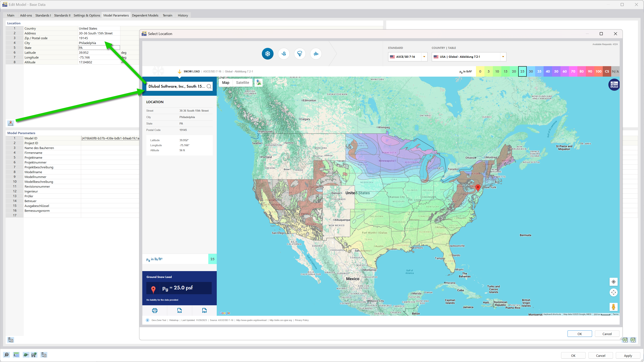Pick the 70 lb/ft² pink color swatch
644x362 pixels.
pos(573,71)
